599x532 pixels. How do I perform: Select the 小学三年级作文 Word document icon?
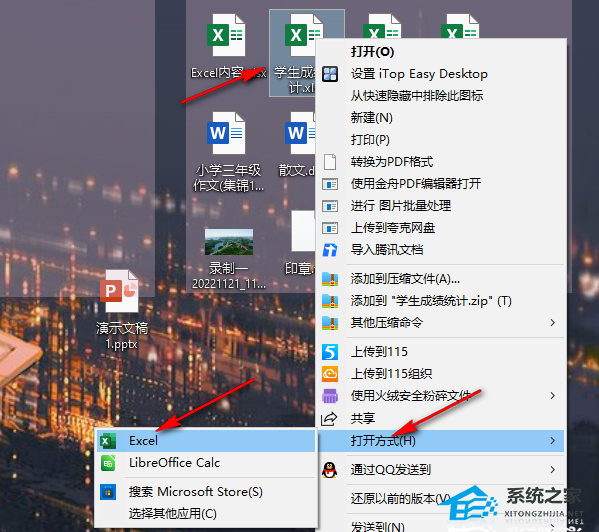pos(226,133)
